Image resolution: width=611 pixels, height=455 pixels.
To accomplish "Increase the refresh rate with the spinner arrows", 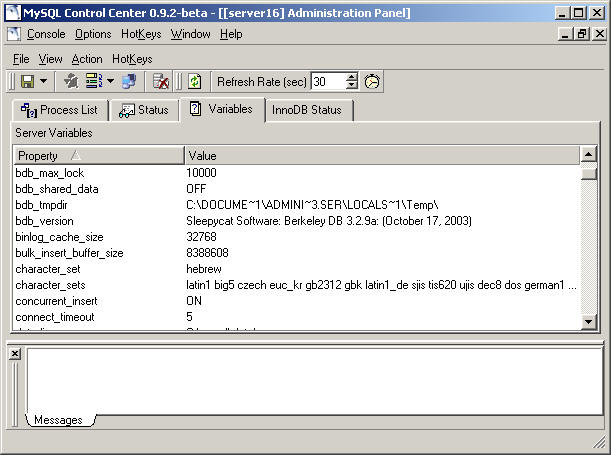I will pos(351,77).
